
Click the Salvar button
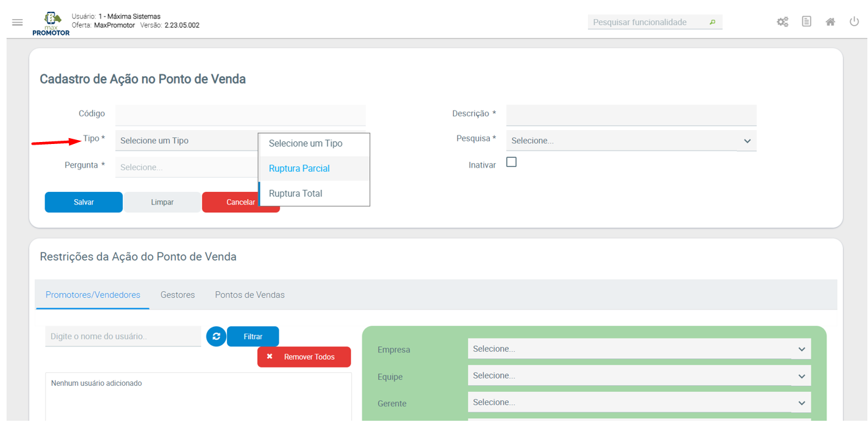tap(84, 202)
